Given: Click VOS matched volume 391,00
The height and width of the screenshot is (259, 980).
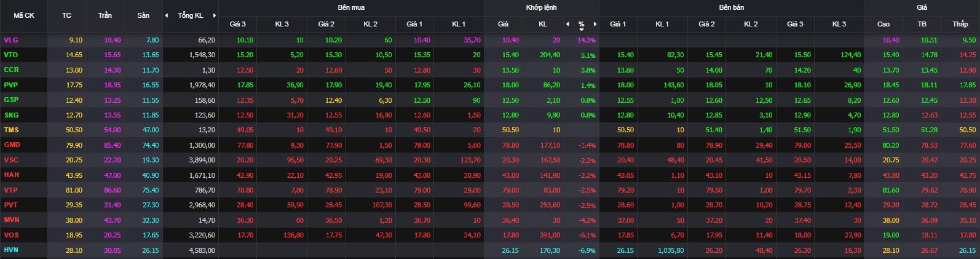Looking at the screenshot, I should click(550, 235).
